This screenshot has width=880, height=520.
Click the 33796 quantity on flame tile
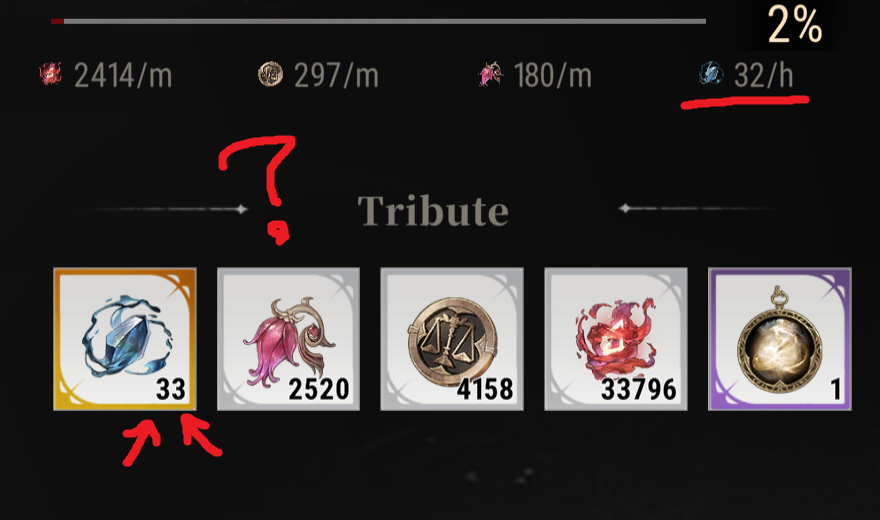coord(639,389)
